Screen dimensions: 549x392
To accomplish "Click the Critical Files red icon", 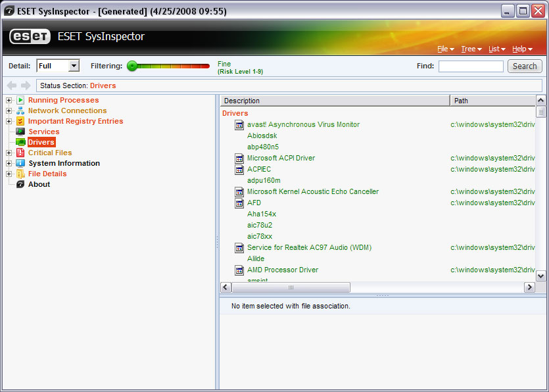I will point(20,153).
